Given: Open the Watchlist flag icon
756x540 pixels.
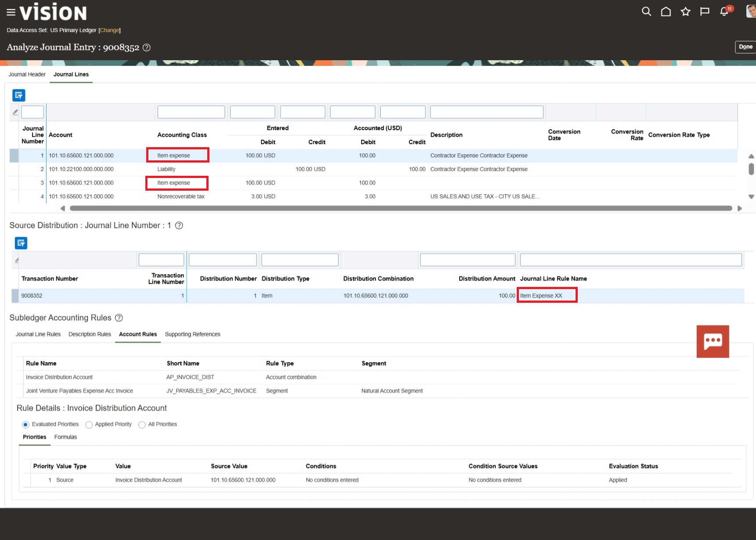Looking at the screenshot, I should (705, 11).
